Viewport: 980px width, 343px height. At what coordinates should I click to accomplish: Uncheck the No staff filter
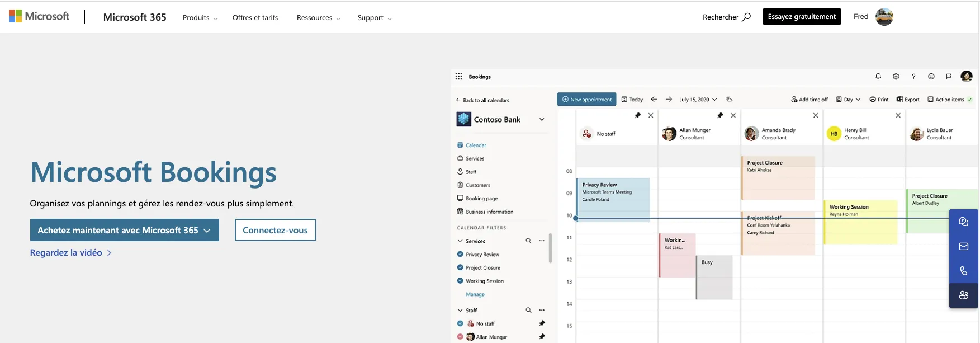460,323
